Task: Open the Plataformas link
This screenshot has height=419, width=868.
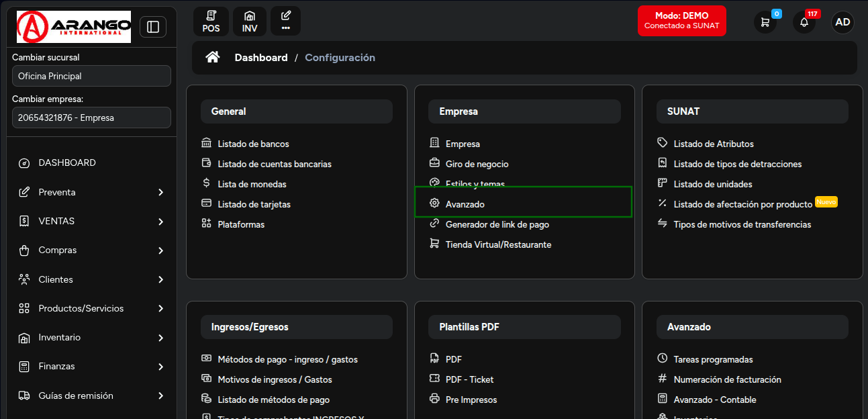Action: click(241, 224)
